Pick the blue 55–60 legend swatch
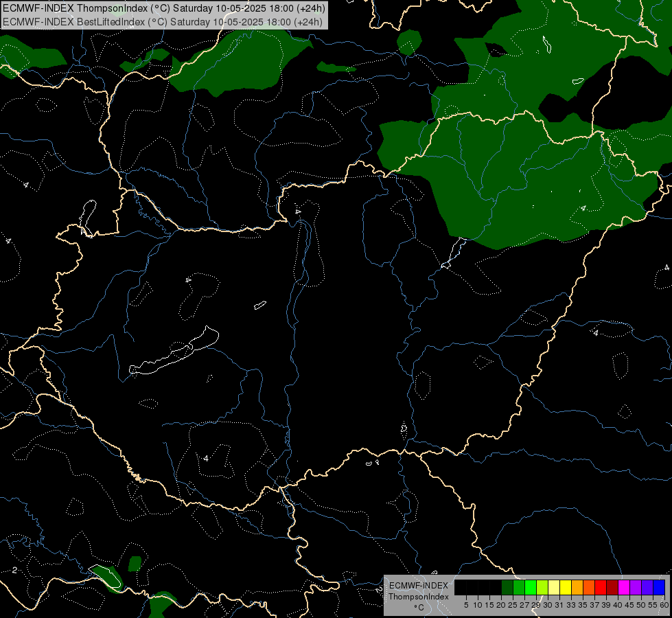Image resolution: width=672 pixels, height=618 pixels. 659,587
